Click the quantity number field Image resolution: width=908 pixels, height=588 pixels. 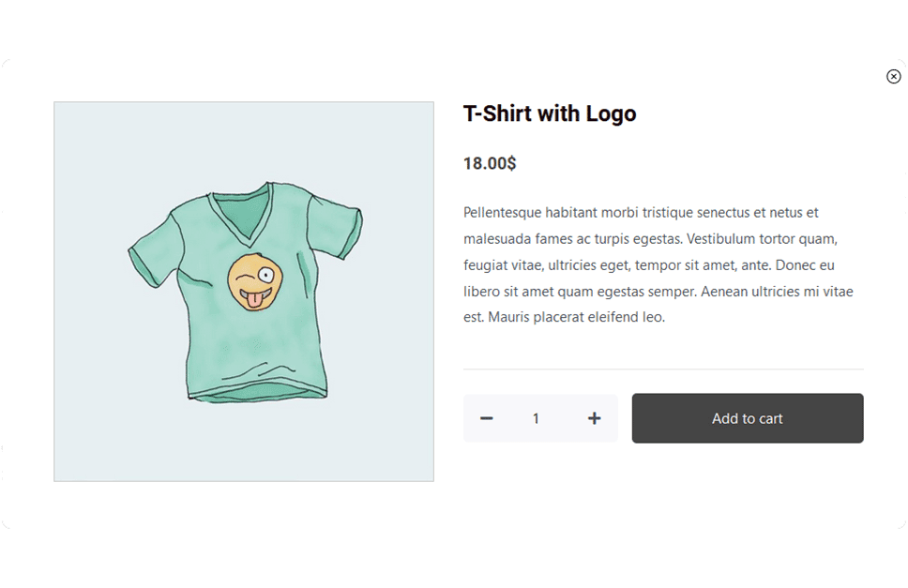point(537,418)
